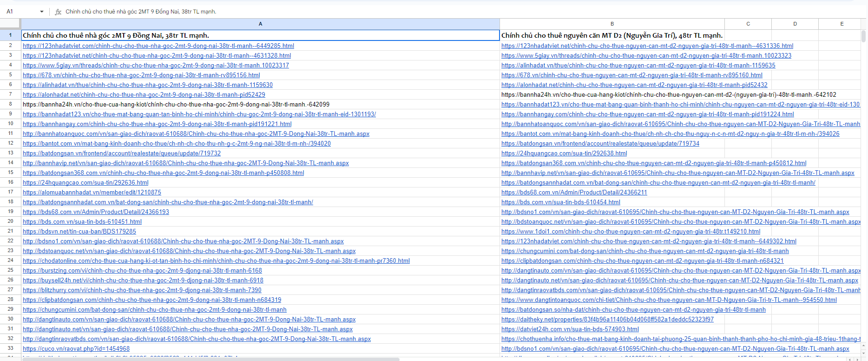The width and height of the screenshot is (868, 361).
Task: Select column B header
Action: [x=612, y=24]
